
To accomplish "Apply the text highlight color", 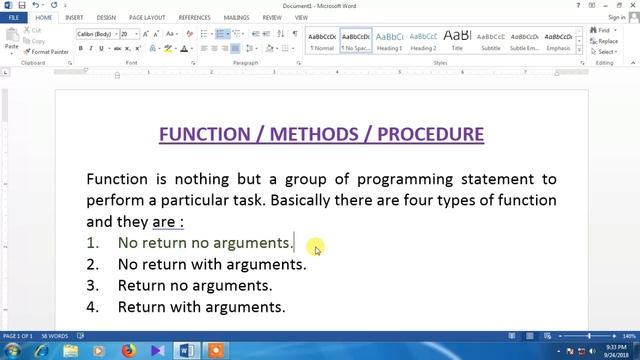I will click(168, 49).
